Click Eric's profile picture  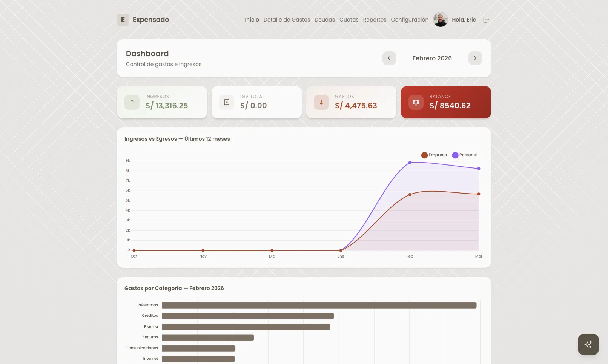click(440, 19)
